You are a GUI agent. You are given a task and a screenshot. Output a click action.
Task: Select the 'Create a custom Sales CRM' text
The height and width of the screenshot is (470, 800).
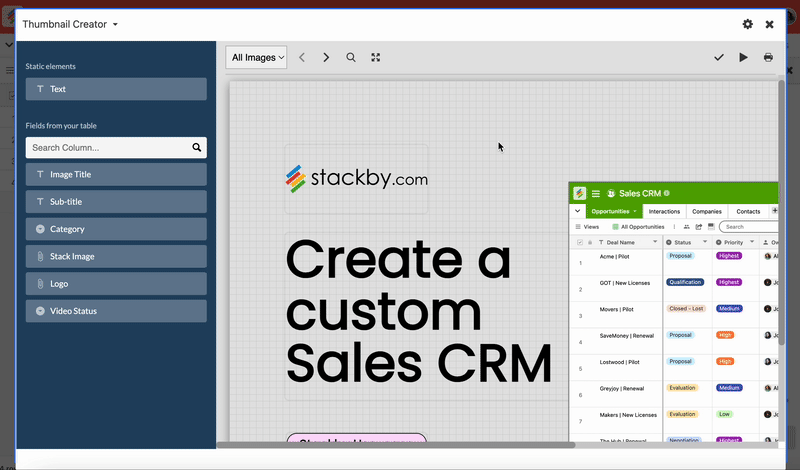pos(418,311)
